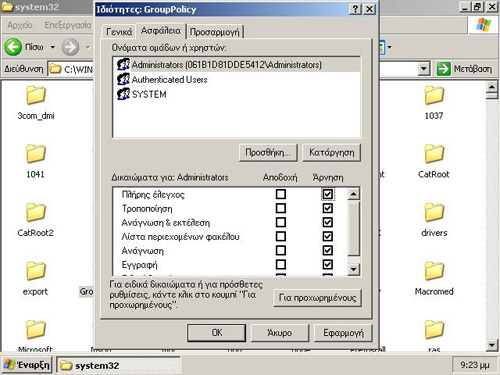This screenshot has height=375, width=500.
Task: Select the 1037 folder icon
Action: 434,95
